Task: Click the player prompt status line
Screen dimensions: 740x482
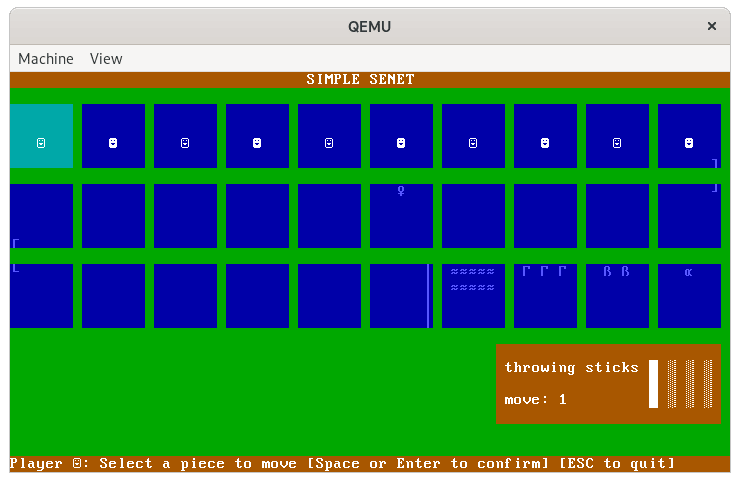Action: tap(342, 464)
